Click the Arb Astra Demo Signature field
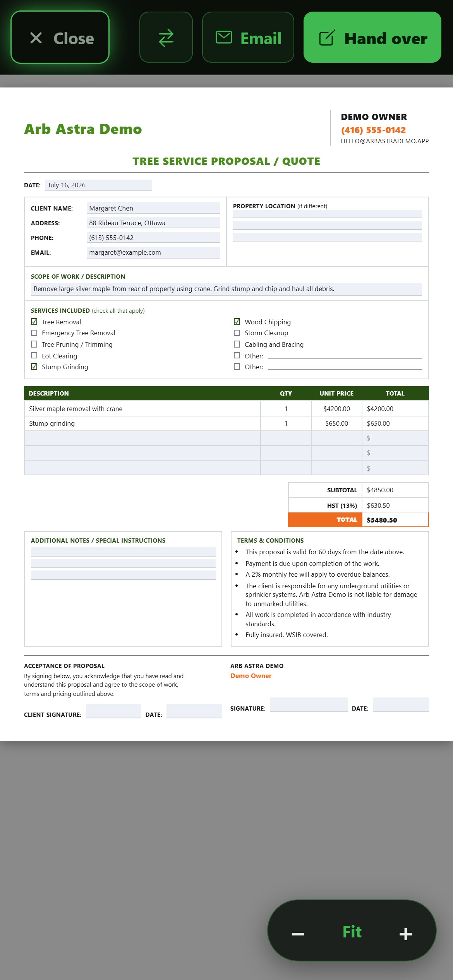 pyautogui.click(x=309, y=705)
